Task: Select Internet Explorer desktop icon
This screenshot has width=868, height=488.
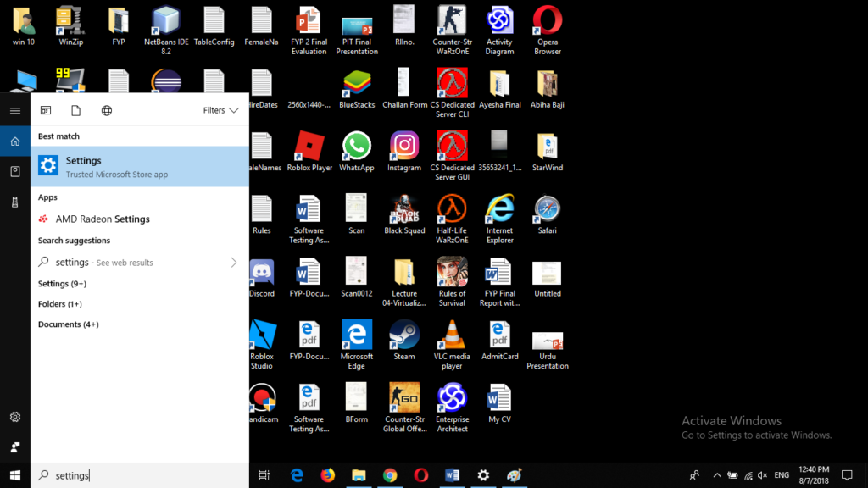Action: 499,219
